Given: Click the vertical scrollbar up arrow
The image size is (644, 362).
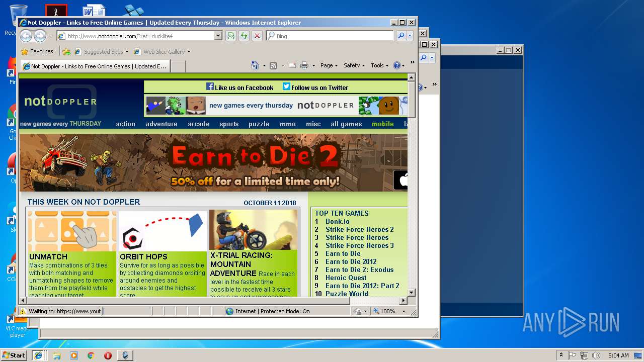Looking at the screenshot, I should point(411,77).
